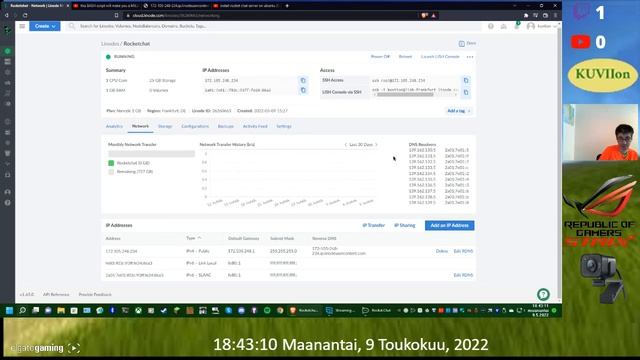Click the green Rocketchat legend swatch
Screen dimensions: 640x360
(111, 163)
